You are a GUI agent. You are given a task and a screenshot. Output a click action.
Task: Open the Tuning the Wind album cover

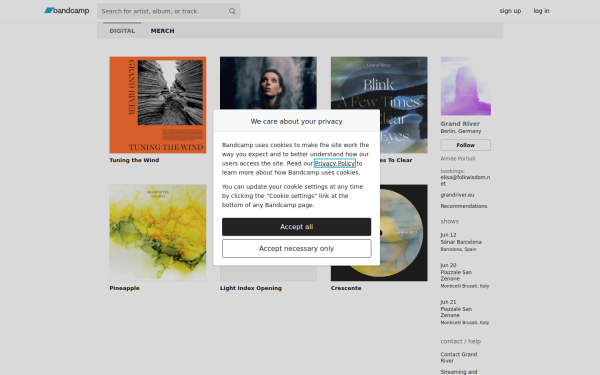[x=158, y=105]
